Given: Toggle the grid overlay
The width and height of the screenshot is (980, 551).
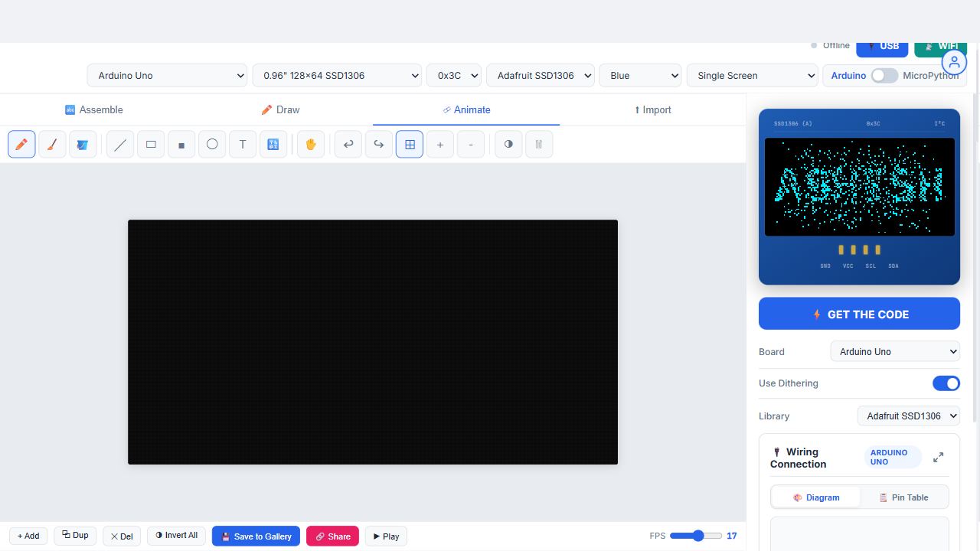Looking at the screenshot, I should [x=410, y=144].
